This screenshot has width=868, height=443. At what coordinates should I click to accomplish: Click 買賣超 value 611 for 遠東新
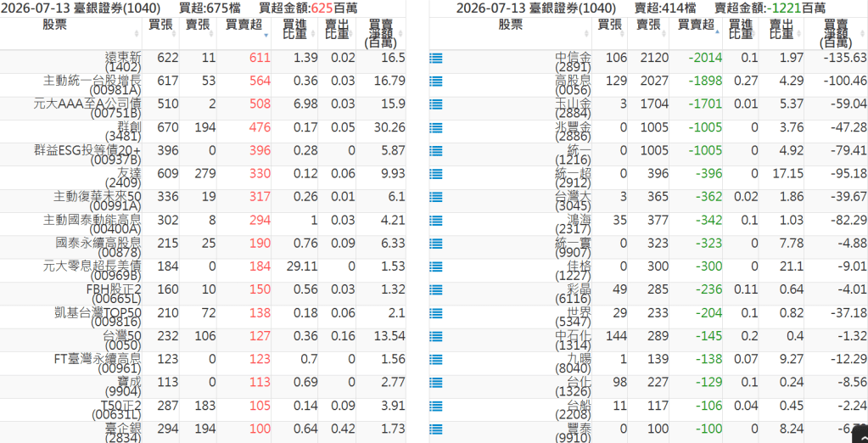point(260,59)
